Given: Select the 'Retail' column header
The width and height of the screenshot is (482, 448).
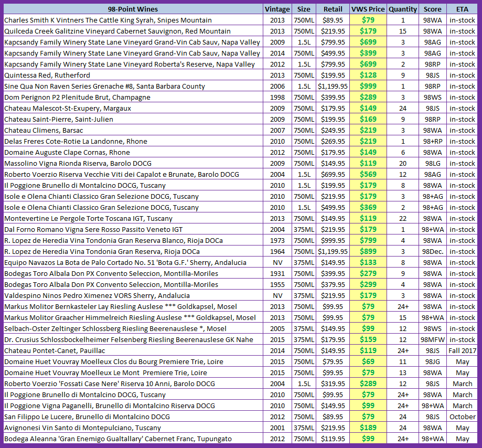Looking at the screenshot, I should (333, 9).
